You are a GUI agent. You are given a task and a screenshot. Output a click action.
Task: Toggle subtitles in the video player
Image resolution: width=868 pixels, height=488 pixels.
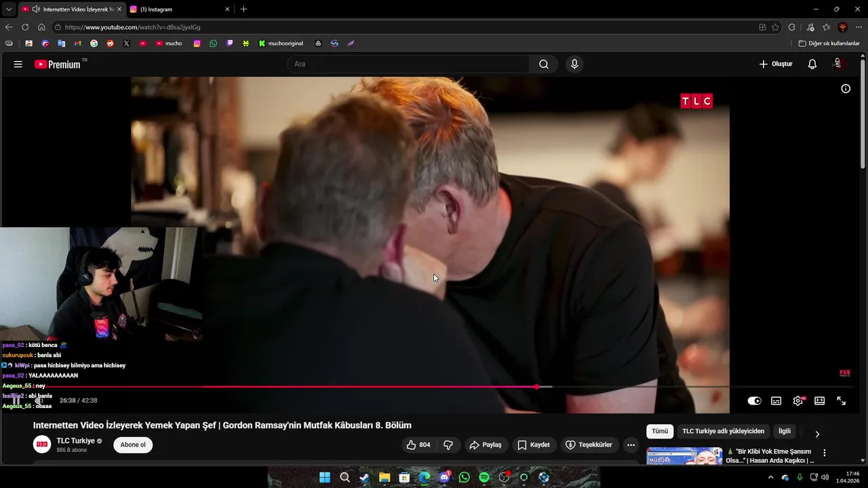(x=776, y=401)
